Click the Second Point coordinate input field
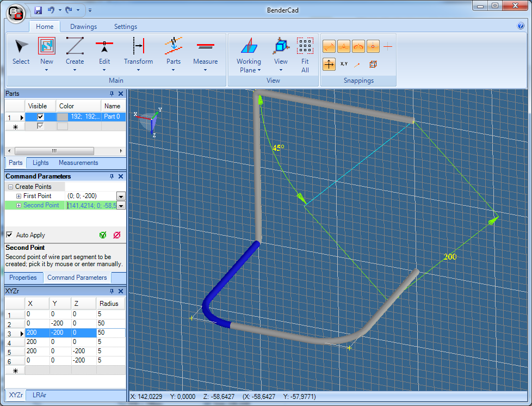 click(91, 205)
